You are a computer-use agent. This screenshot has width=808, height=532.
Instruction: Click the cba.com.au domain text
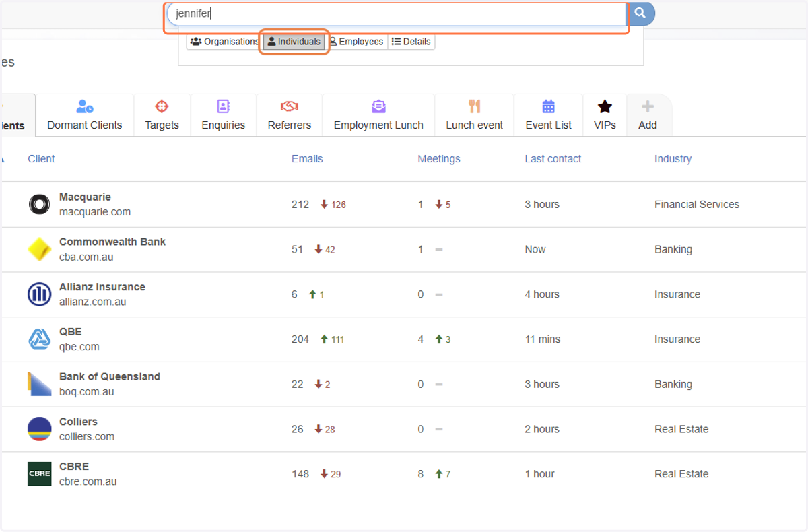86,257
